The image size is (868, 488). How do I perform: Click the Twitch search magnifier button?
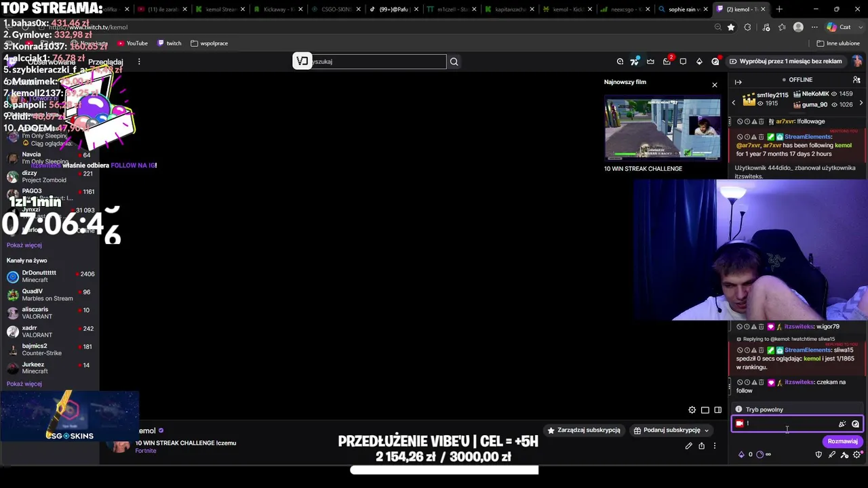[x=454, y=62]
